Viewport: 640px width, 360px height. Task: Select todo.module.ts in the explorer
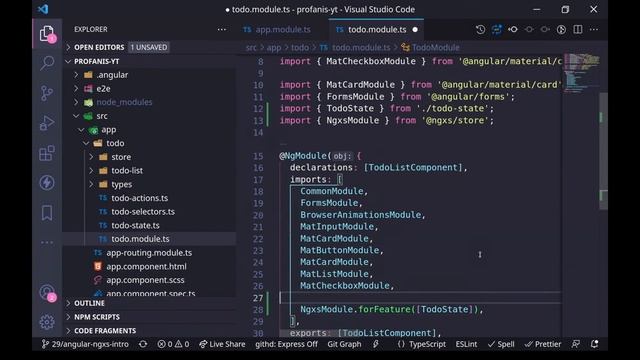[x=149, y=239]
